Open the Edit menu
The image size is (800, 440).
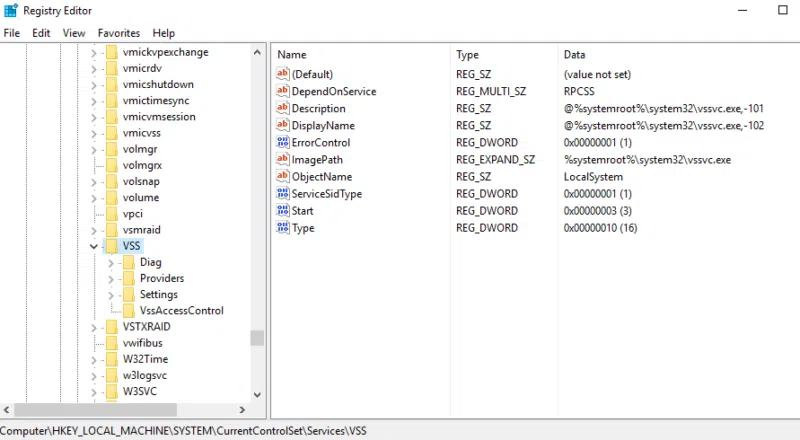pyautogui.click(x=41, y=33)
